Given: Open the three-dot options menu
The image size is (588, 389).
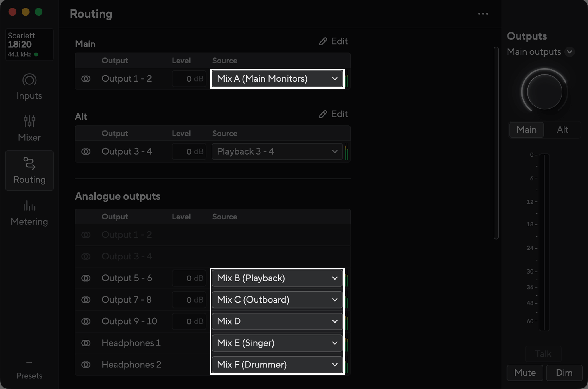Looking at the screenshot, I should (x=483, y=14).
